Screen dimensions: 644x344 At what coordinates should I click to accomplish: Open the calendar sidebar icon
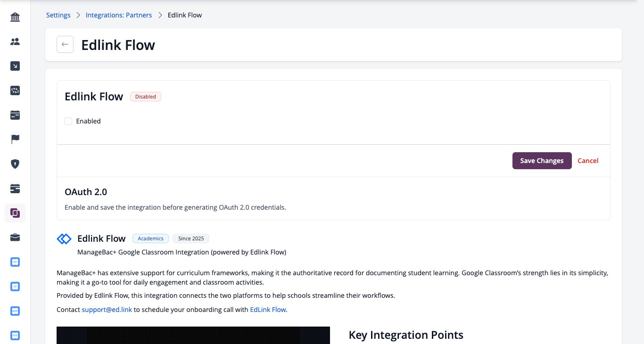pyautogui.click(x=15, y=115)
